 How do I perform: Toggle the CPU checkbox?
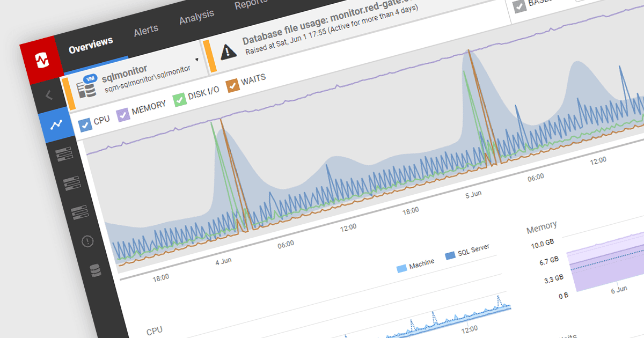[x=85, y=124]
